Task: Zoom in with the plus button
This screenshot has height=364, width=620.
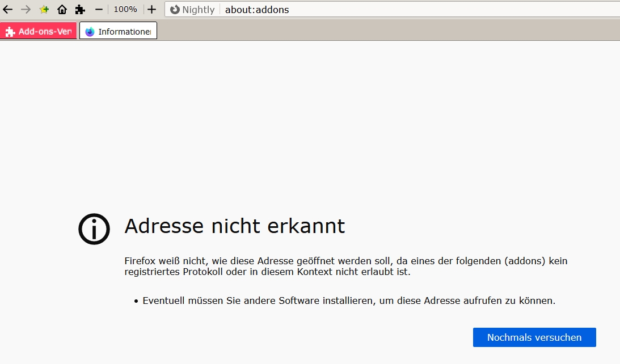Action: point(152,10)
